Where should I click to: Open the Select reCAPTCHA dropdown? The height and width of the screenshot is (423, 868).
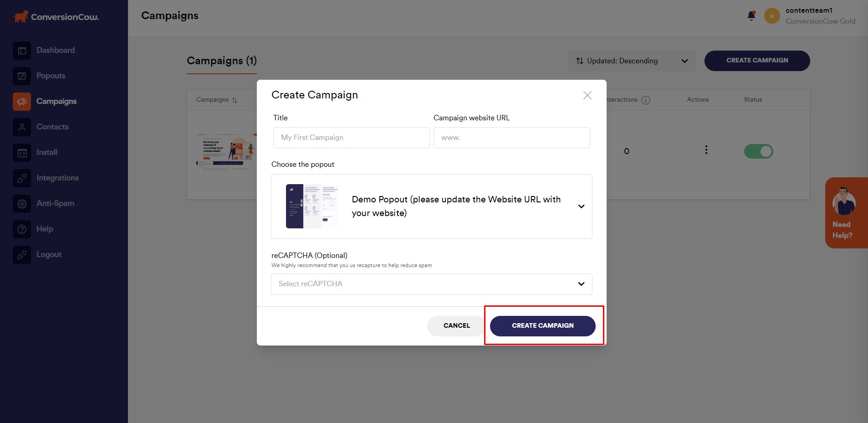click(432, 284)
